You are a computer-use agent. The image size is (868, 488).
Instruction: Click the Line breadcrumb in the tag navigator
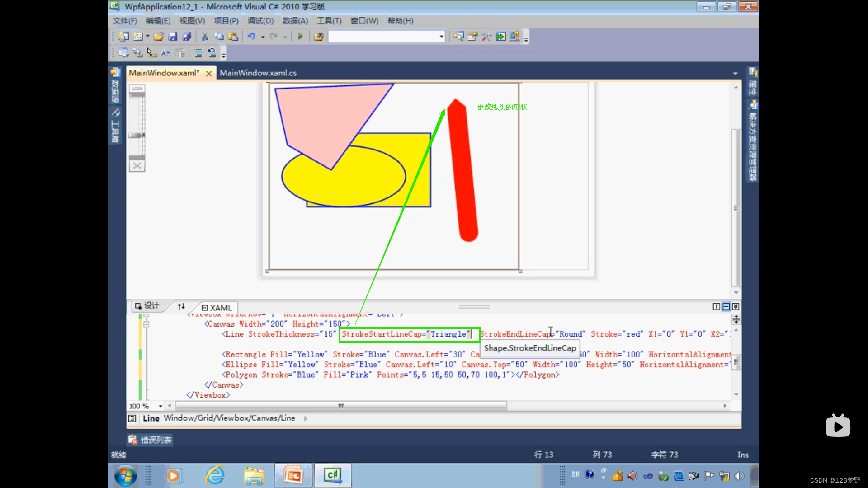coord(151,418)
